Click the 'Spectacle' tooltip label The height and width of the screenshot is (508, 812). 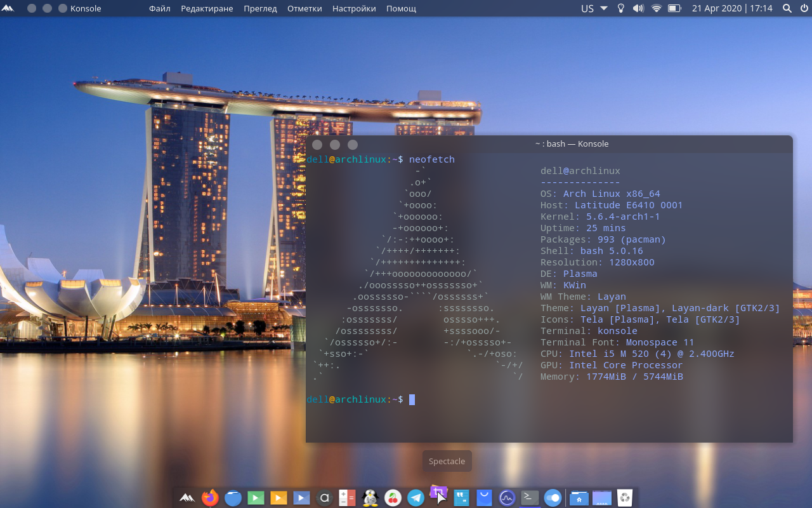pos(447,462)
